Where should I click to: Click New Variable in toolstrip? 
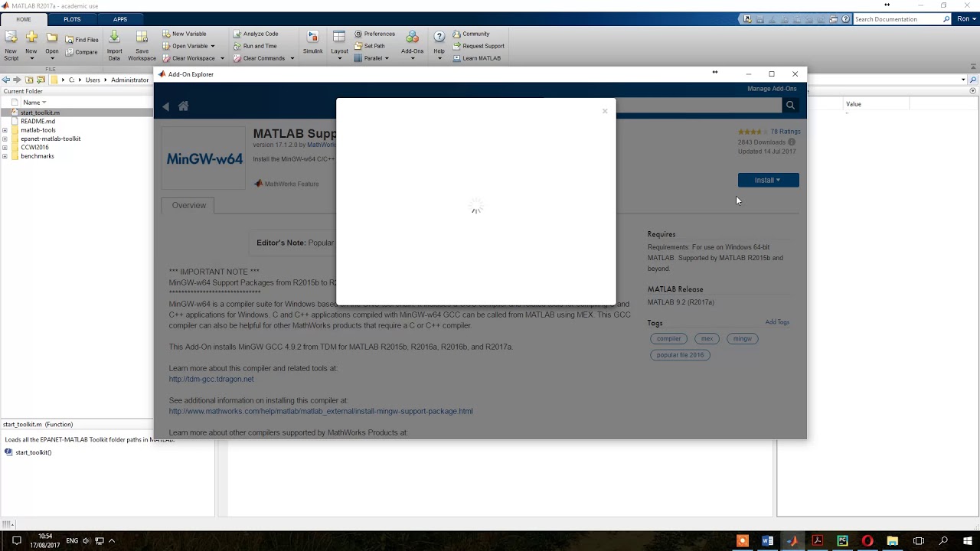(x=184, y=34)
